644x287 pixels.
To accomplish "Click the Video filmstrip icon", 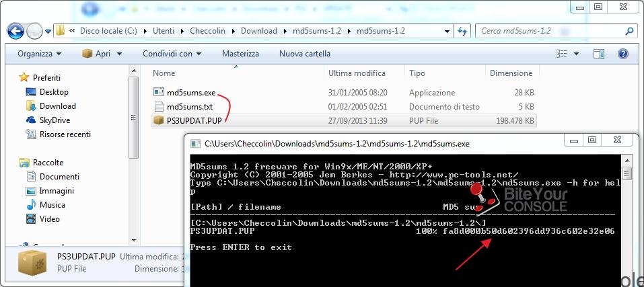I will point(31,219).
